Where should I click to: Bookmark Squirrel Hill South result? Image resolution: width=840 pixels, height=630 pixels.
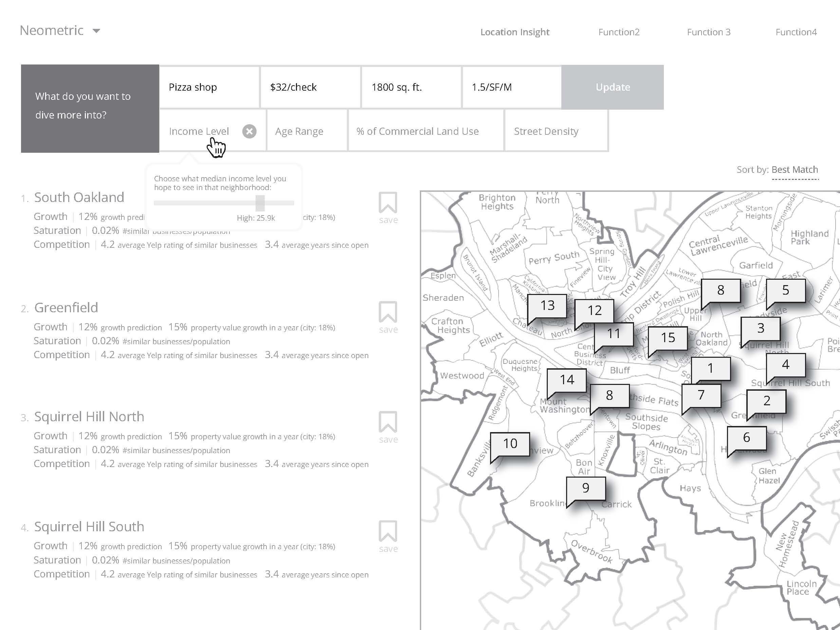click(388, 531)
